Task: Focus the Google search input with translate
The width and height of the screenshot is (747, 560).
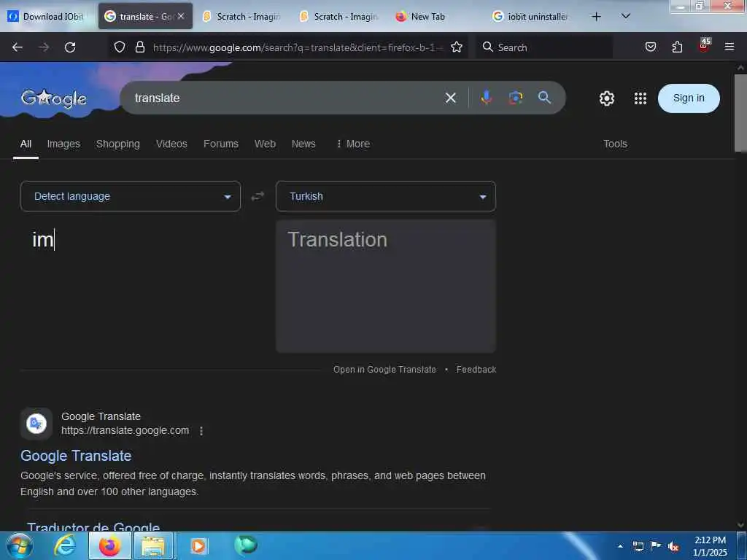Action: tap(286, 98)
